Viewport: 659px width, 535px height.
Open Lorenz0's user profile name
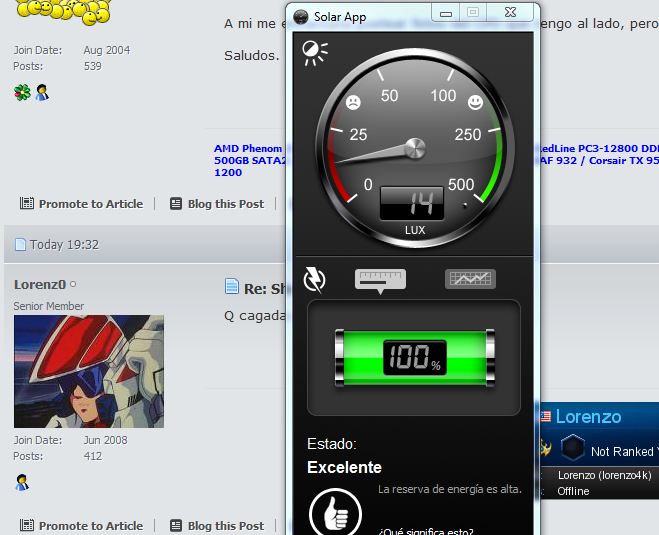tap(40, 285)
